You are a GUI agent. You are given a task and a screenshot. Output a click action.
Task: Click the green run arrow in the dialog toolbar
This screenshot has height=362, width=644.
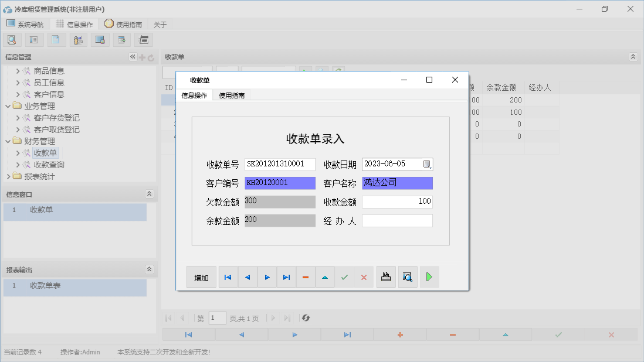pyautogui.click(x=429, y=276)
